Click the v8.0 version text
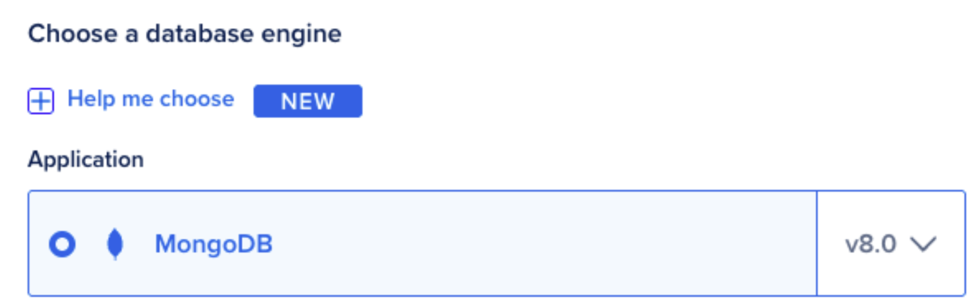 [x=870, y=244]
